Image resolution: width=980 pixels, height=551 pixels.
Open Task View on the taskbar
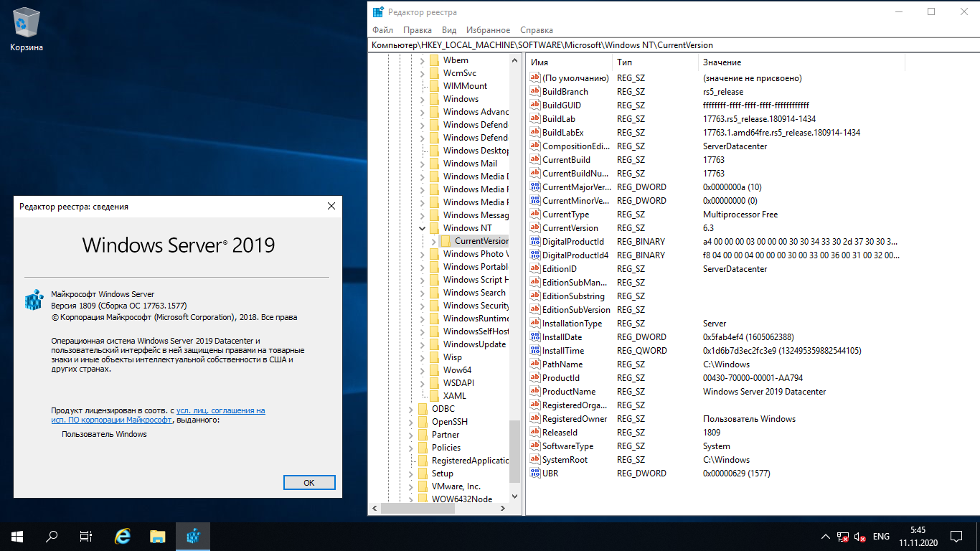(x=86, y=536)
